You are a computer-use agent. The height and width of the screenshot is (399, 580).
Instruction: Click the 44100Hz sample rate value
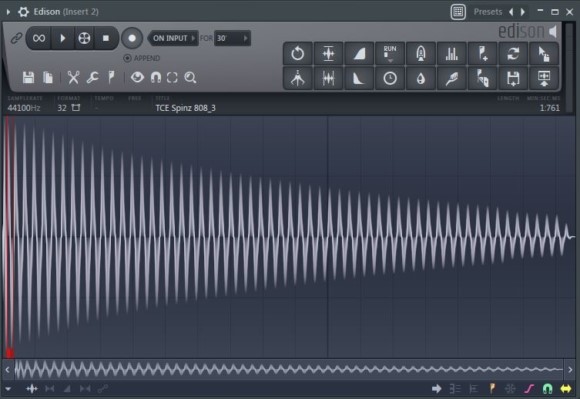pos(24,108)
